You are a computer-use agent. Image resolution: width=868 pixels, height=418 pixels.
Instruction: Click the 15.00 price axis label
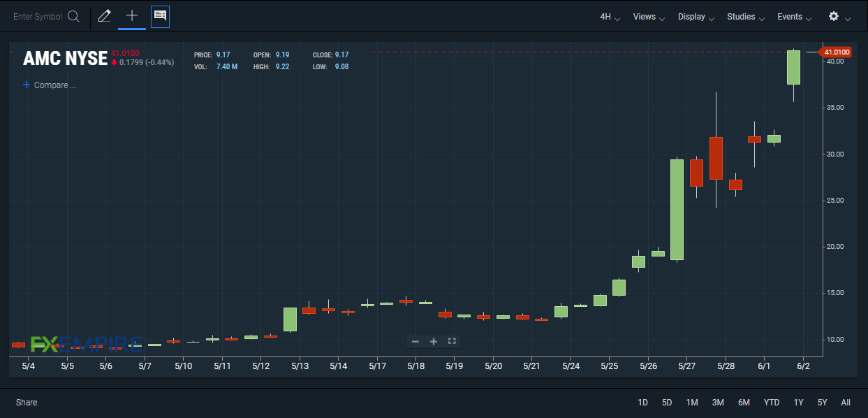835,293
